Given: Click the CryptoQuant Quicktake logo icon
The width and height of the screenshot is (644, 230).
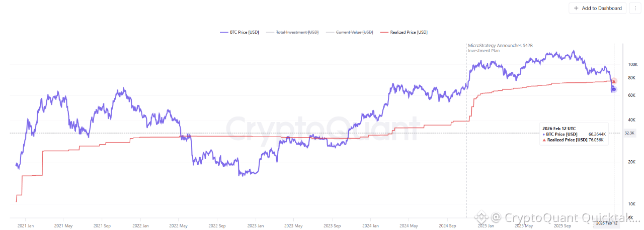Looking at the screenshot, I should pos(482,217).
